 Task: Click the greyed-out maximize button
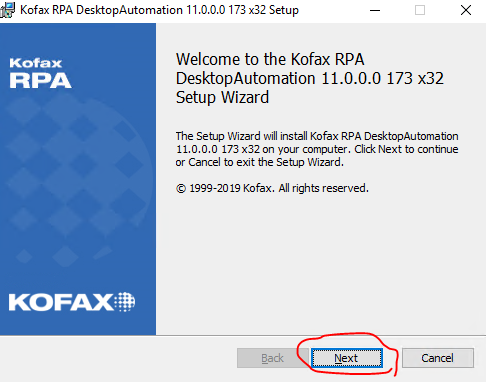point(420,10)
